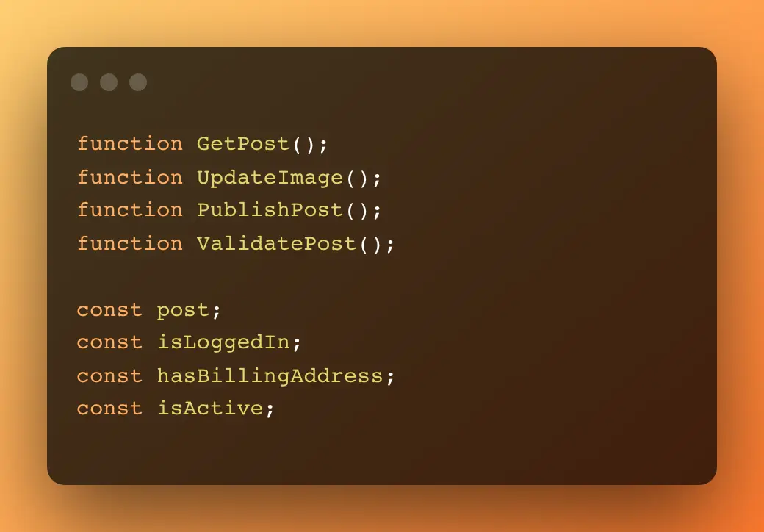Click the function keyword before PublishPost

point(130,210)
